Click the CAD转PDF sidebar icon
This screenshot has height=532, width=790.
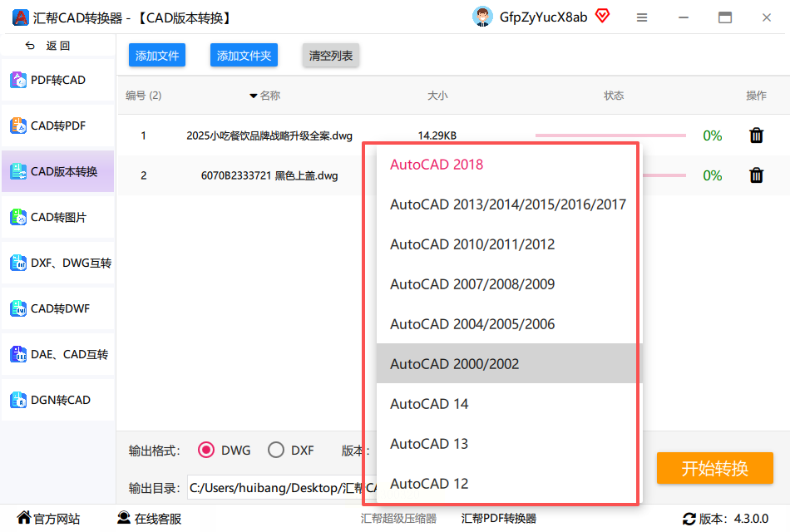[18, 126]
